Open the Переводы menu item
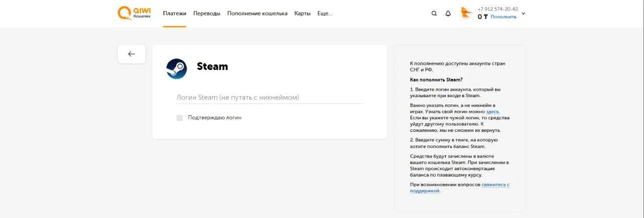The image size is (644, 218). click(x=207, y=14)
